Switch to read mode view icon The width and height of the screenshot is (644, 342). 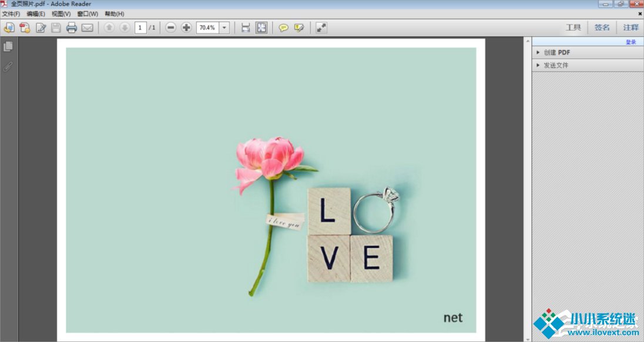(x=321, y=28)
